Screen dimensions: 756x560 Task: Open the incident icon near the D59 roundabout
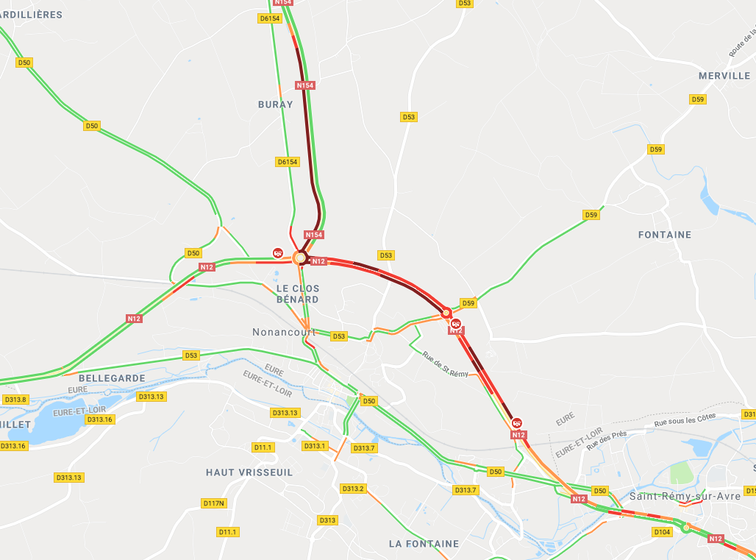coord(456,324)
